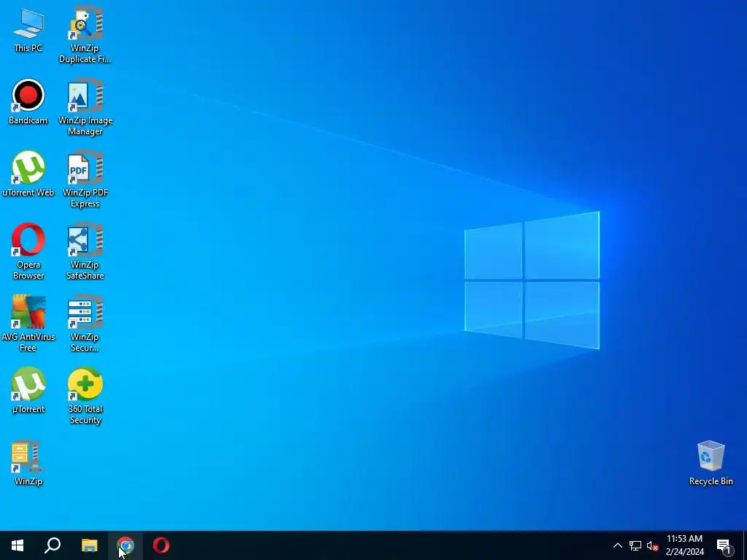
Task: Select the µTorrent desktop shortcut
Action: click(28, 391)
